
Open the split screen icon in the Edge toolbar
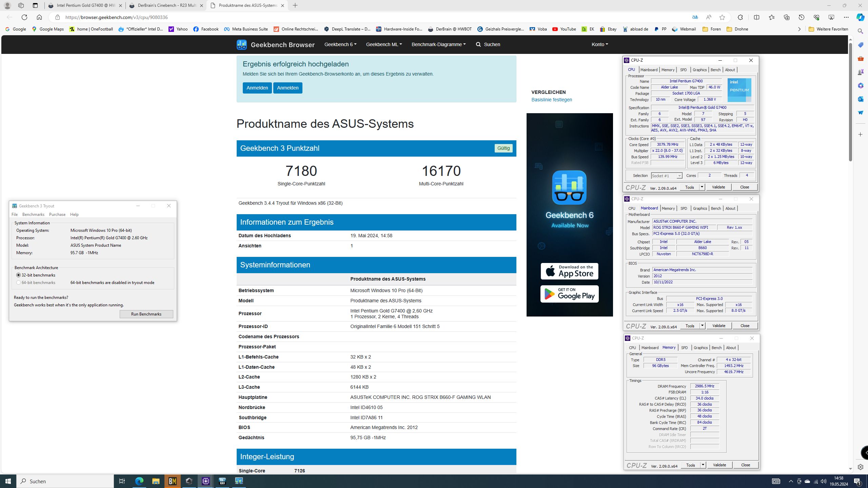[x=756, y=17]
